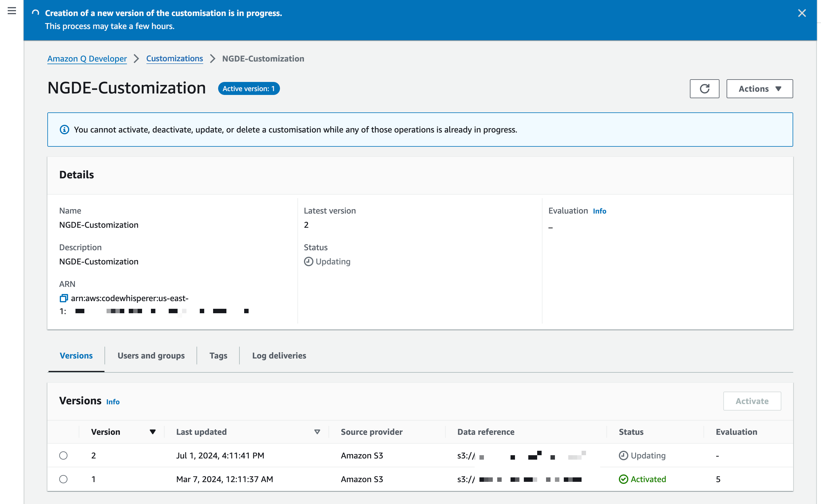Image resolution: width=821 pixels, height=504 pixels.
Task: Select the version 1 radio button
Action: 63,479
